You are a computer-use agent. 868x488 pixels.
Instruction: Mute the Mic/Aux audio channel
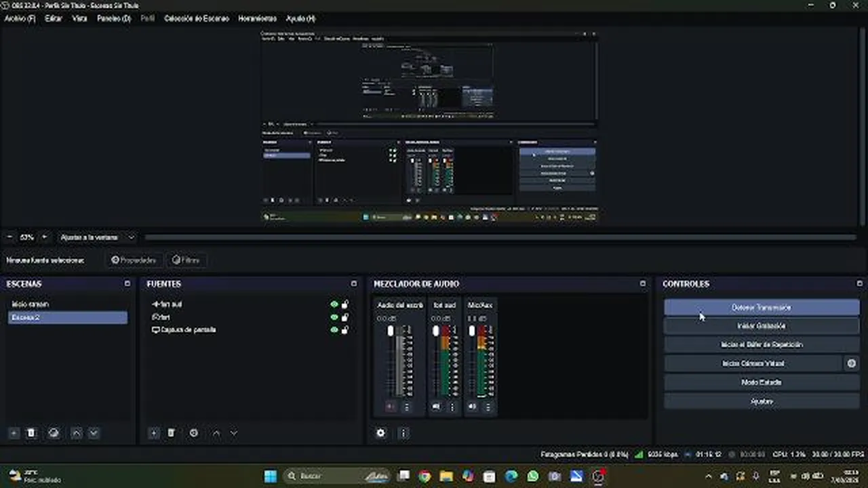(472, 407)
